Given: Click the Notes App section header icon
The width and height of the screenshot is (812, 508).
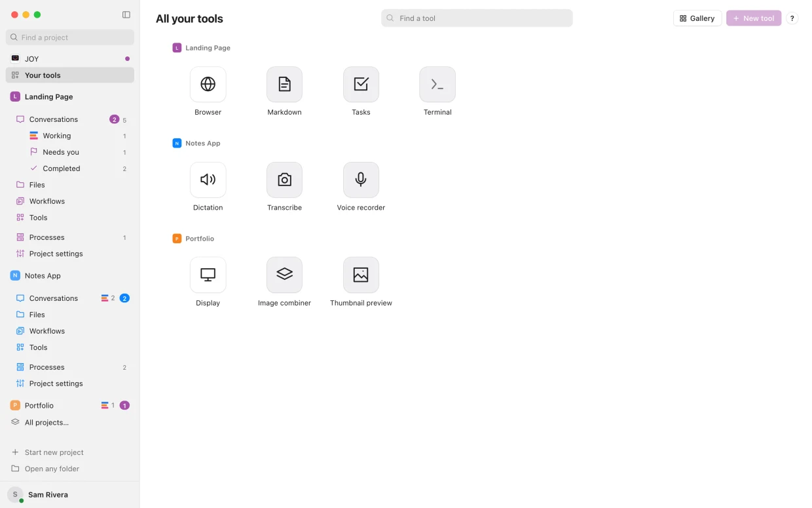Looking at the screenshot, I should pos(177,143).
